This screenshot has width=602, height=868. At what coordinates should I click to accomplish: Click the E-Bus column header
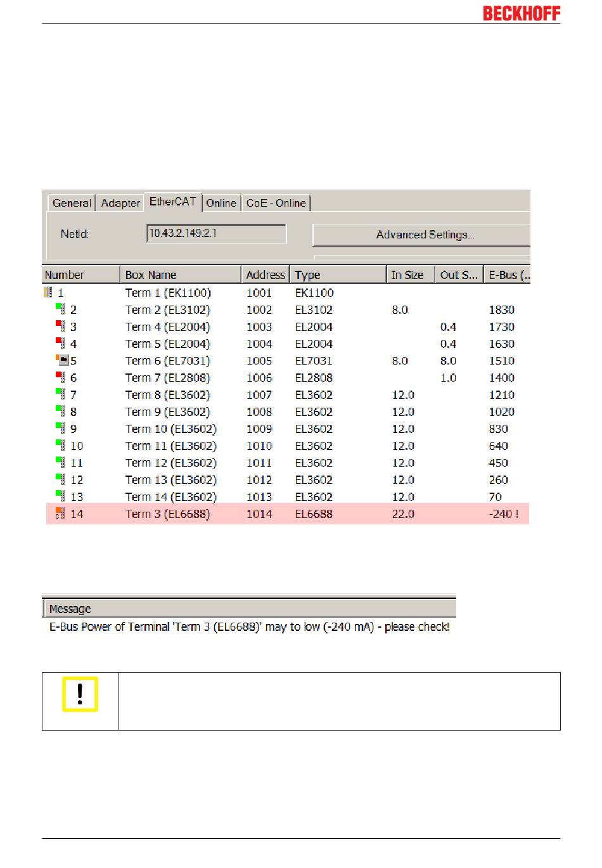click(x=507, y=275)
